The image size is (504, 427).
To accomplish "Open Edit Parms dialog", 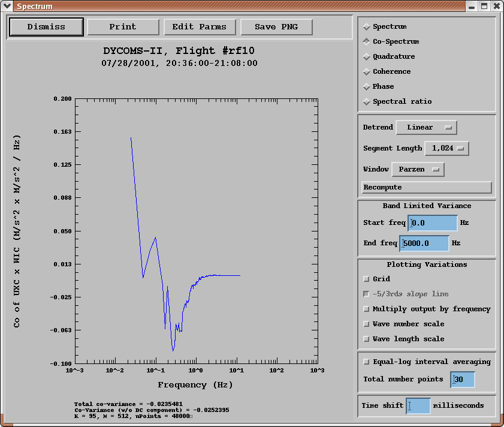I will pos(199,27).
